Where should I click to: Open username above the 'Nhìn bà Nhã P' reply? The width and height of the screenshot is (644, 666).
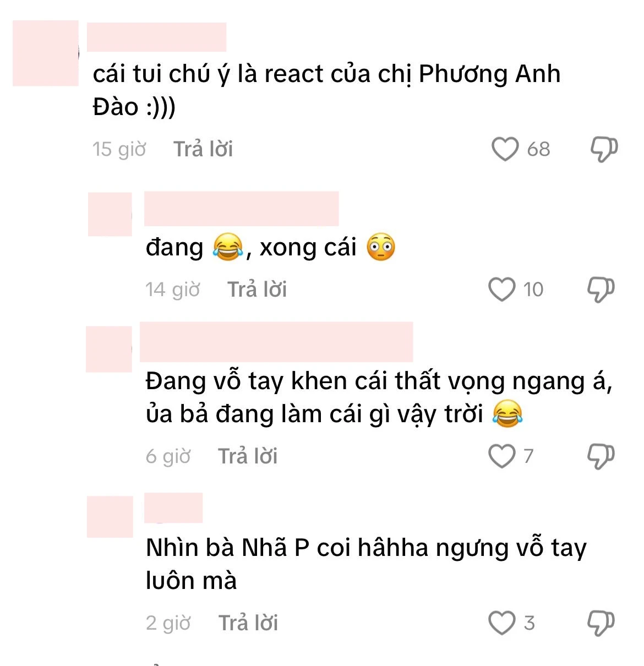(x=173, y=507)
